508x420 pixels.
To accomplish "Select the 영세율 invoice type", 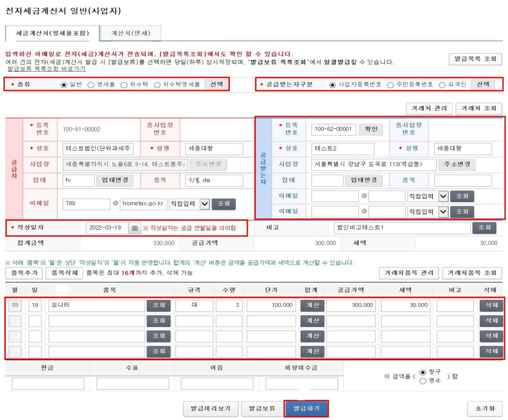I will tap(91, 85).
